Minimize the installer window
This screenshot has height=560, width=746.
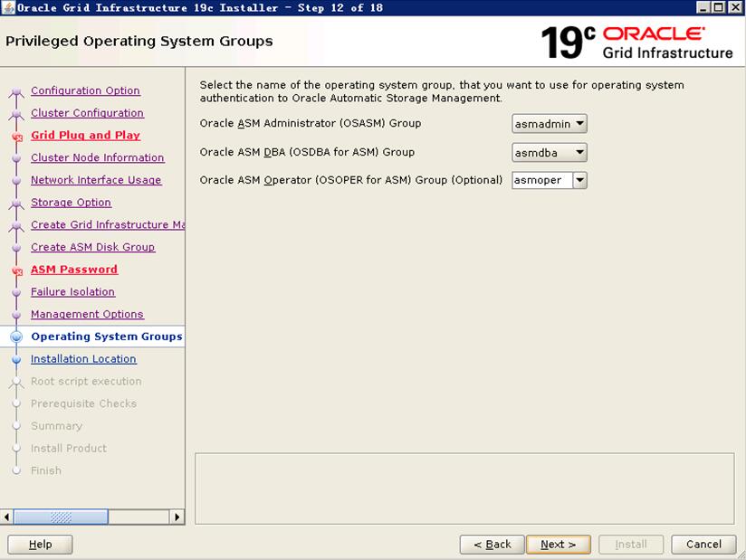pyautogui.click(x=703, y=7)
